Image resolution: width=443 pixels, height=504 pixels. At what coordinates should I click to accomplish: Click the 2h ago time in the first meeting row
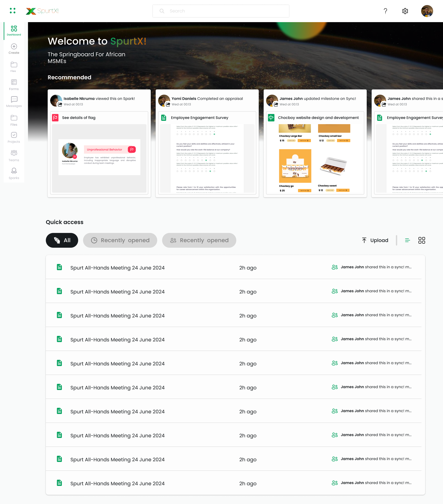[248, 268]
